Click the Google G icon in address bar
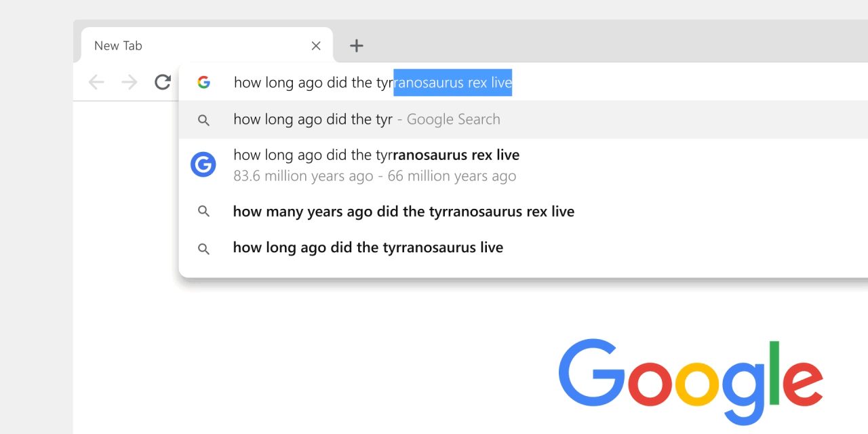 tap(203, 83)
